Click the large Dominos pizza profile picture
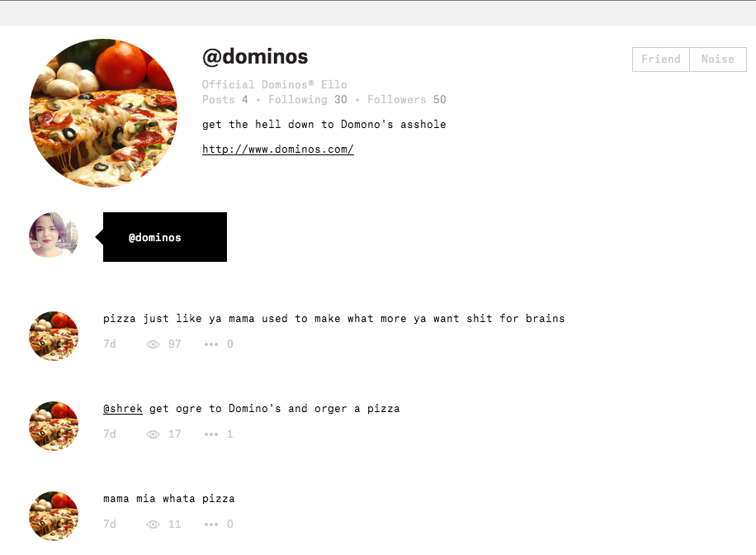 [x=103, y=112]
